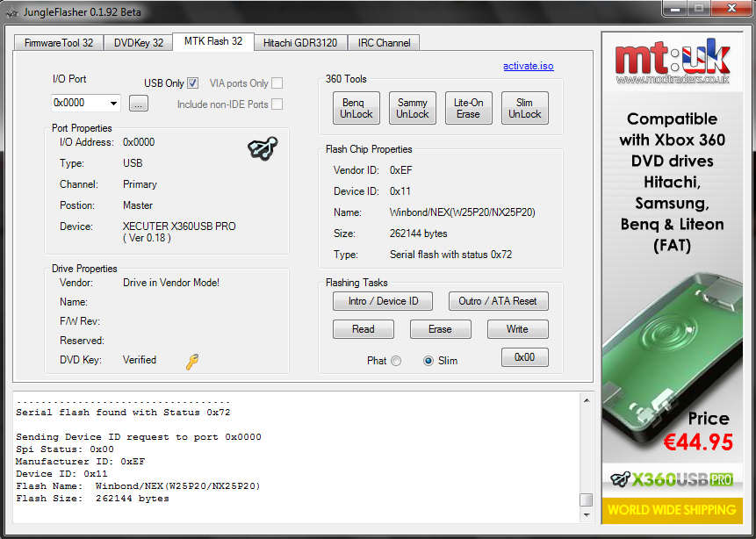Screen dimensions: 756x539
Task: Click the 'Device ID: 0x11' log line
Action: (61, 474)
